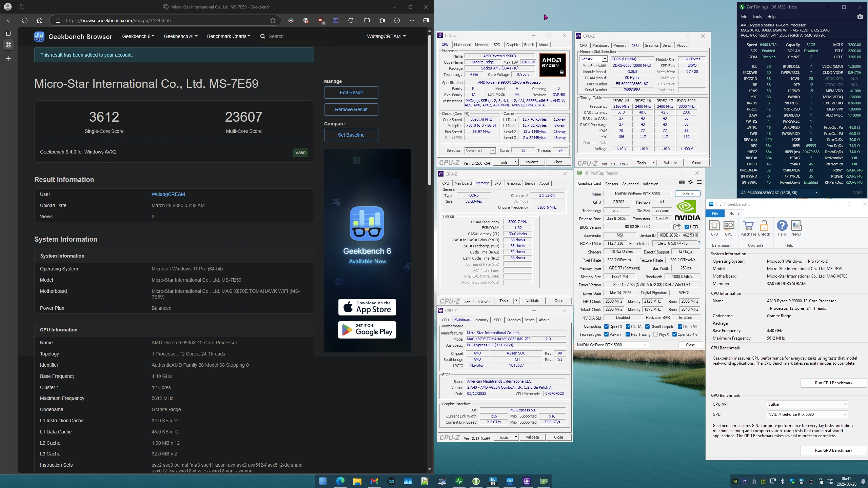This screenshot has height=488, width=868.
Task: Switch to Sensors tab in GPU-Z
Action: click(611, 184)
